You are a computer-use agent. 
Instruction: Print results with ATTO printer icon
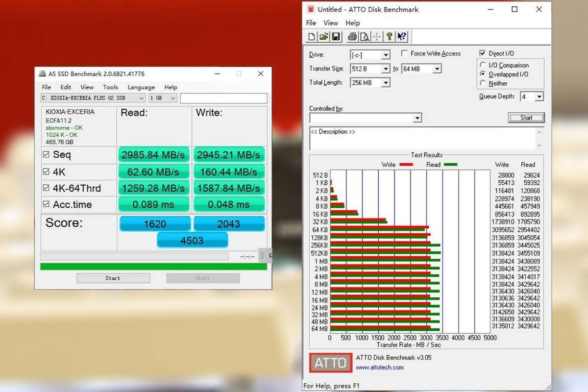click(352, 37)
